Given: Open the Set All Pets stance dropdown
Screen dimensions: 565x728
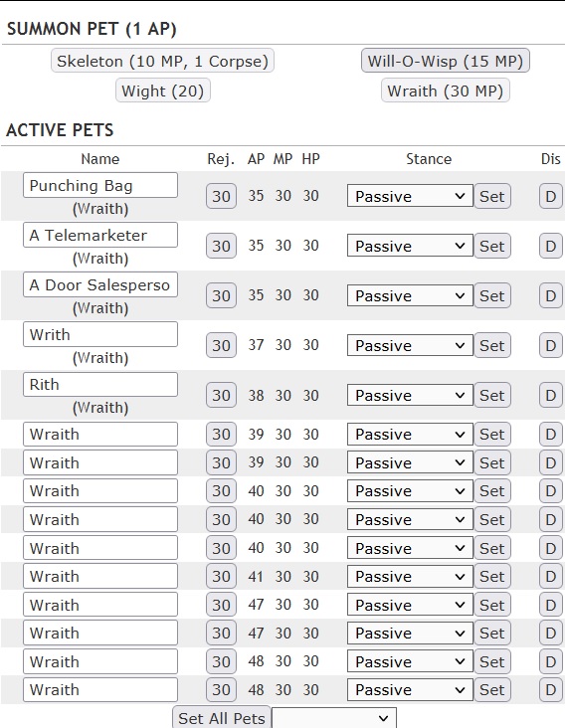Looking at the screenshot, I should [334, 718].
